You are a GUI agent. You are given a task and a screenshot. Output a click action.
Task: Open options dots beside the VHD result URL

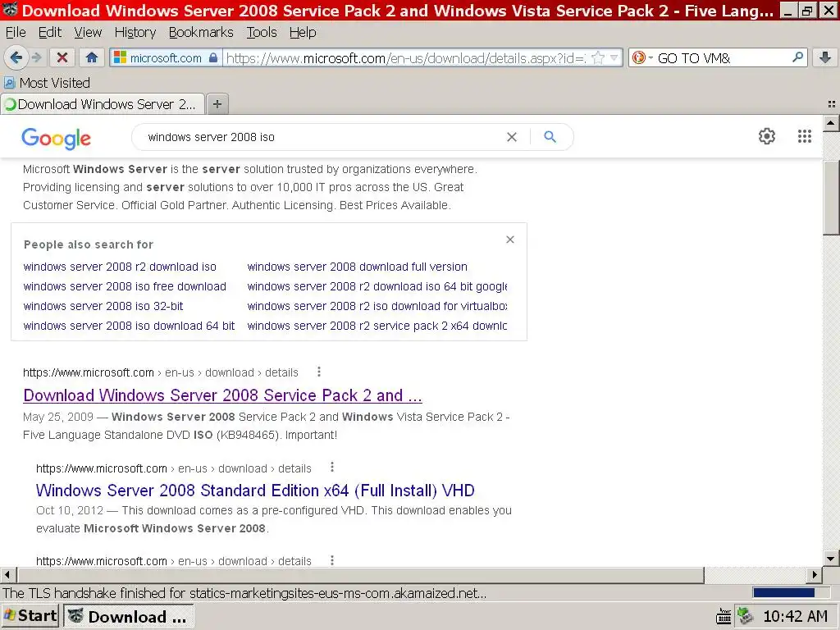click(x=332, y=467)
